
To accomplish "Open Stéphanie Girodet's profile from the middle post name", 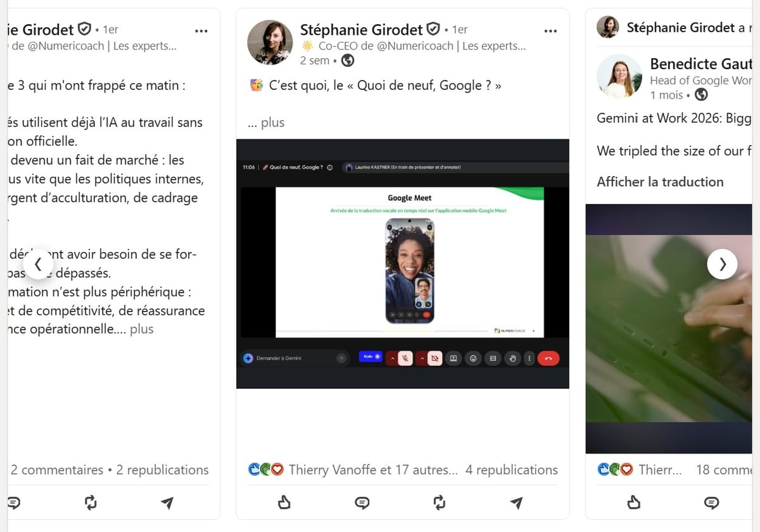I will pos(361,29).
